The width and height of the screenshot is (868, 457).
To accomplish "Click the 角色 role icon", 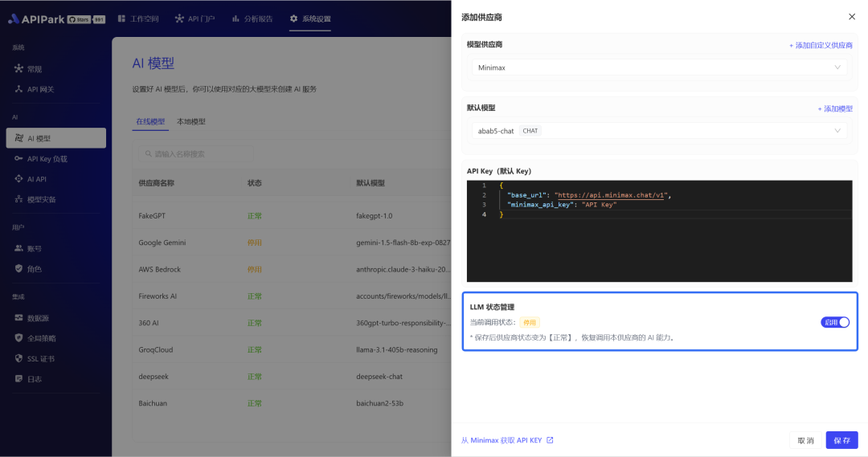I will [18, 269].
